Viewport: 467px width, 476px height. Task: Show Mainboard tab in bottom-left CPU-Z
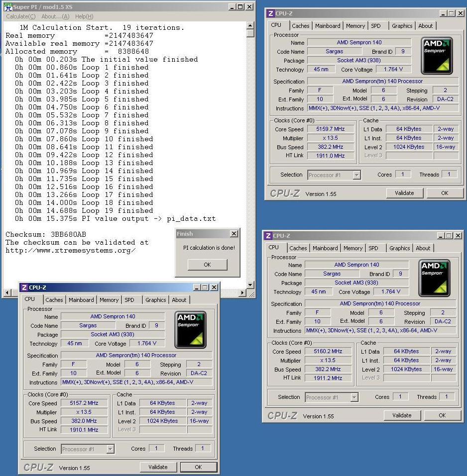coord(81,299)
